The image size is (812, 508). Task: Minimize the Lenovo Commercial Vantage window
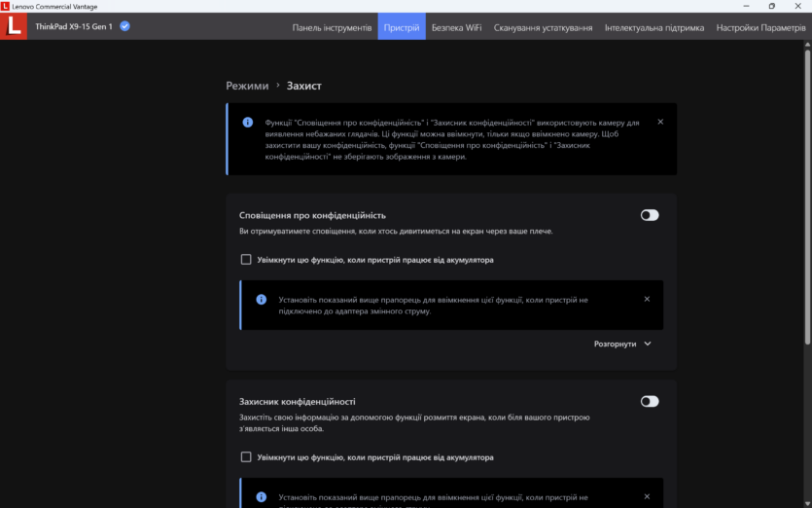(746, 6)
